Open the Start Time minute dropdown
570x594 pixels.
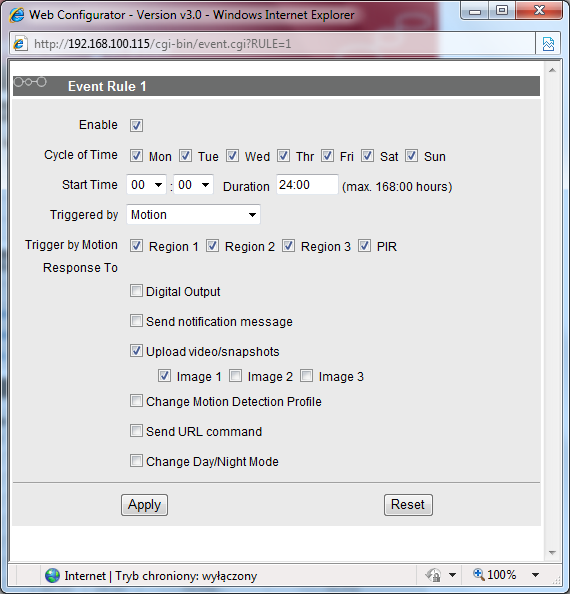(x=194, y=185)
